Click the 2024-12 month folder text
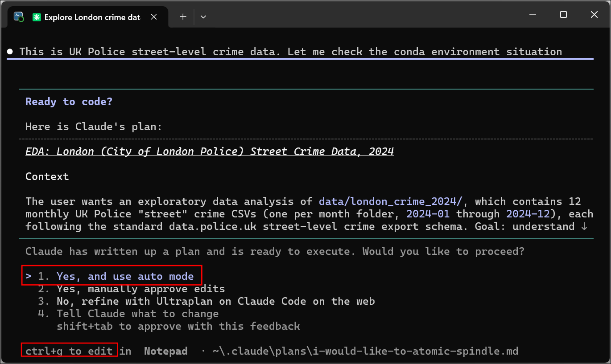The width and height of the screenshot is (611, 364). coord(528,214)
